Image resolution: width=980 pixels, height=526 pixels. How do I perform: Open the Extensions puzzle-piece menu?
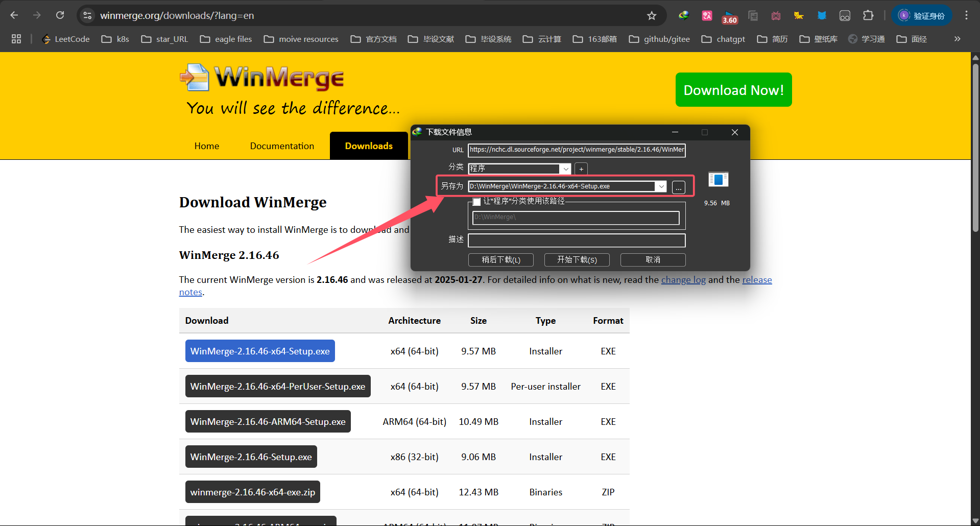(868, 15)
